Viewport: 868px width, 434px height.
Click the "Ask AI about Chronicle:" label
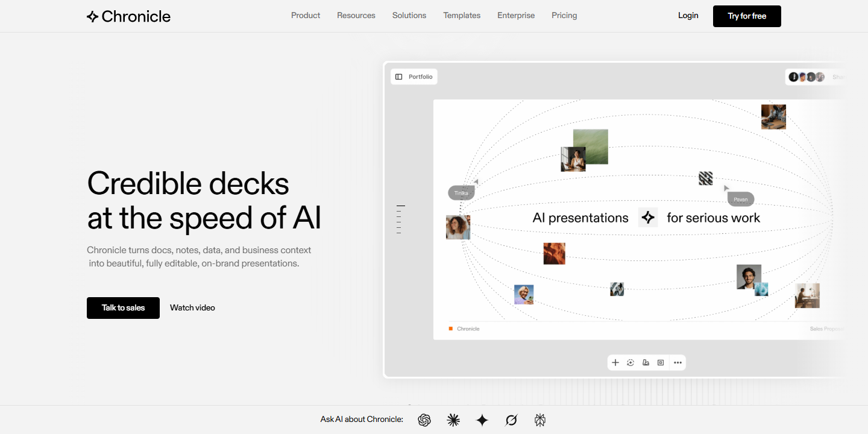[362, 420]
